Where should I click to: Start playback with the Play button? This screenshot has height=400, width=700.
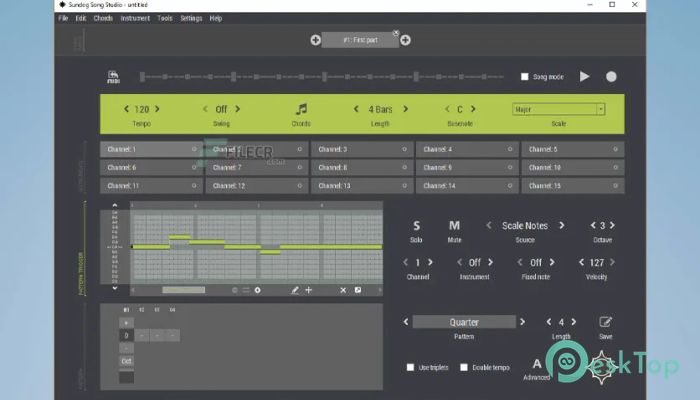point(584,76)
